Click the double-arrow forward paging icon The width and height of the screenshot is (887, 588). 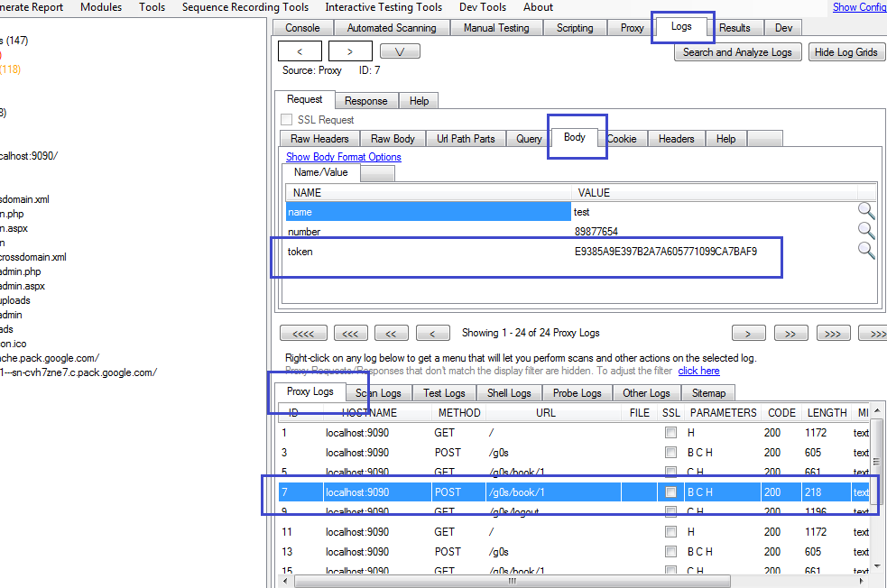(x=790, y=333)
